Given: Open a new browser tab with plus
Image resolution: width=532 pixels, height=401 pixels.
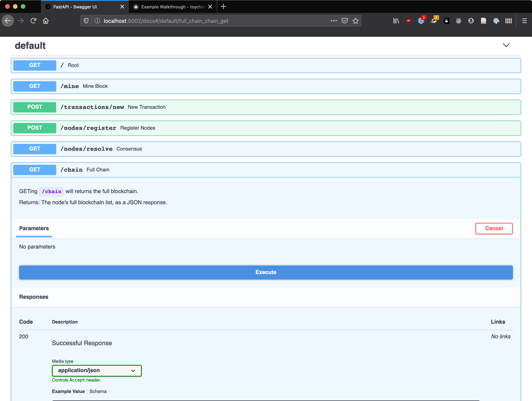Looking at the screenshot, I should (223, 6).
